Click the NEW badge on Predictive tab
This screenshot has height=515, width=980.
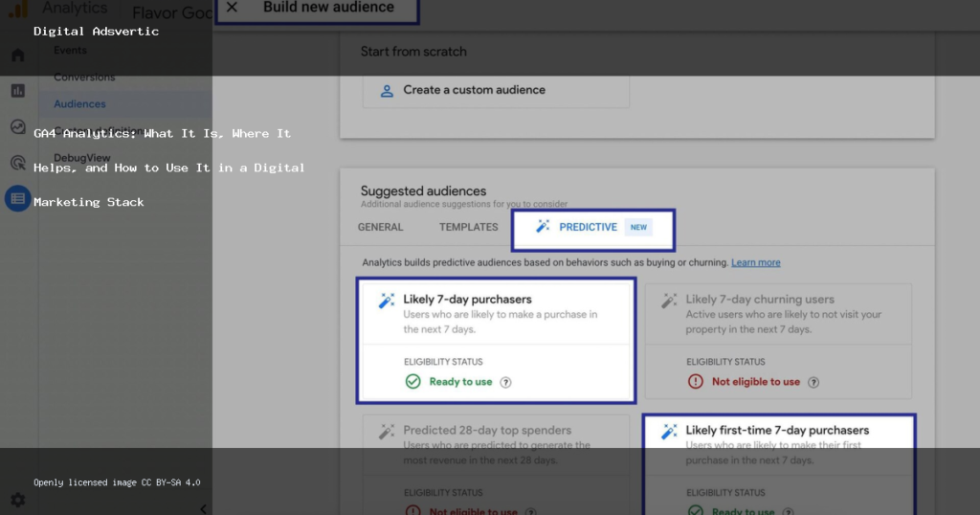(638, 227)
